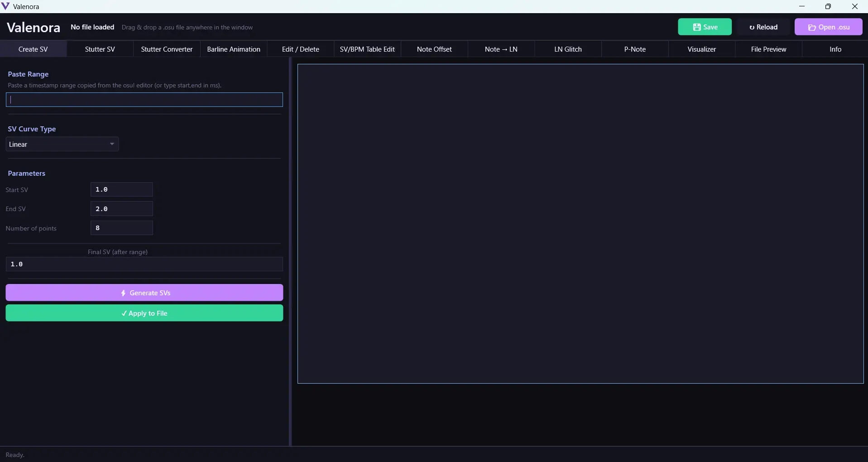The height and width of the screenshot is (462, 868).
Task: Expand the SV Curve Type dropdown
Action: pyautogui.click(x=62, y=144)
